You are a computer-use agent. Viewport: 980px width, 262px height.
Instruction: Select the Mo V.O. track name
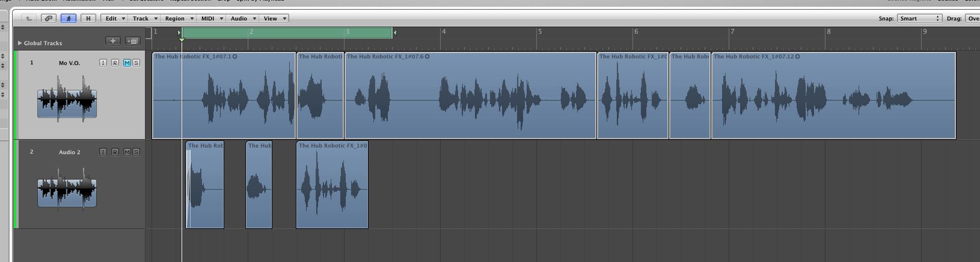[69, 63]
